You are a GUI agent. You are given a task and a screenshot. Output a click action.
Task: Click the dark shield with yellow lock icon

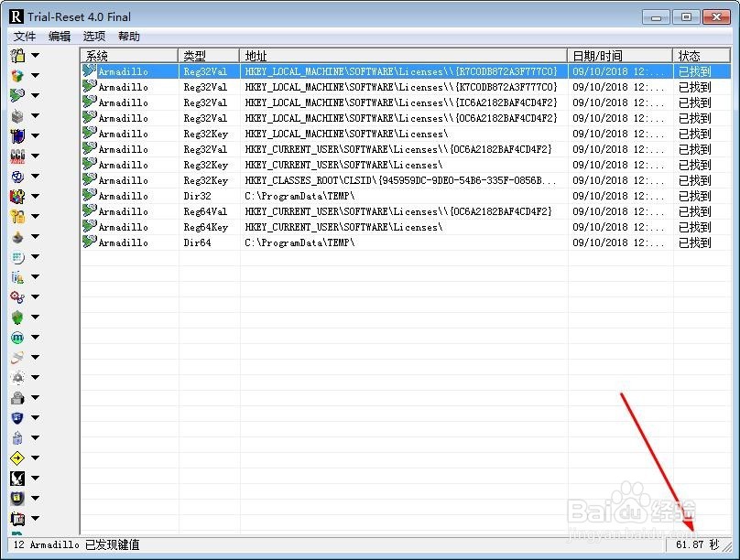[17, 499]
